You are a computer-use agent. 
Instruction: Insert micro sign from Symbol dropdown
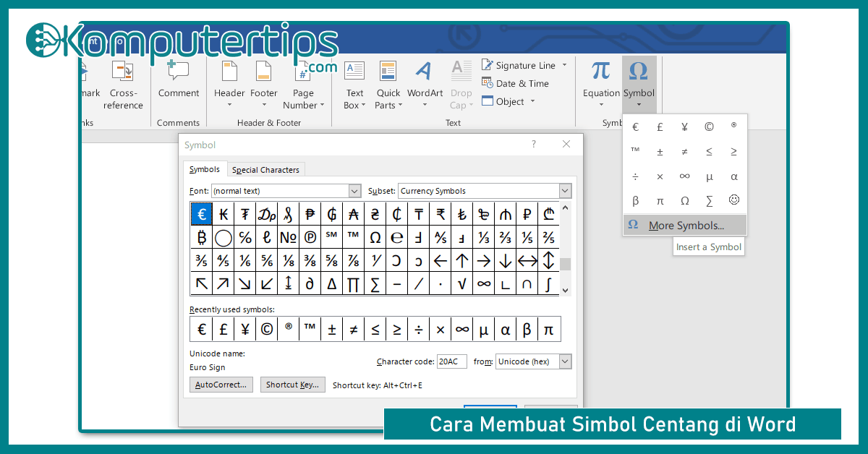[709, 176]
